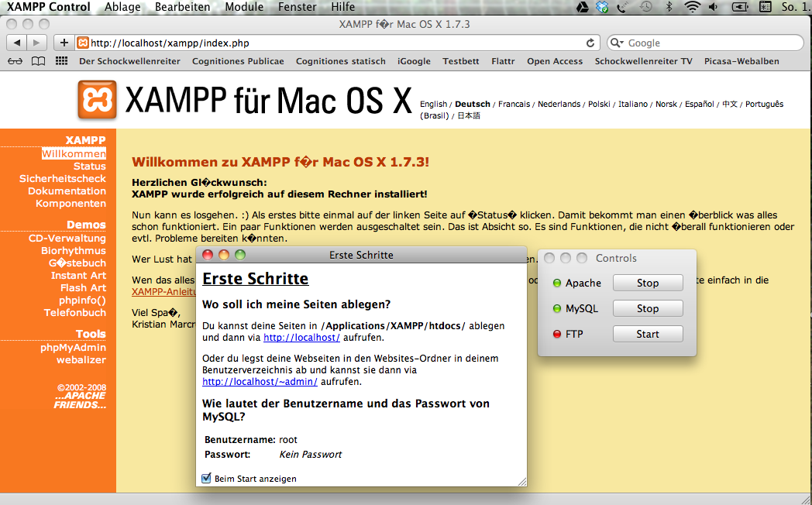Open the volume menu bar icon
The height and width of the screenshot is (505, 812).
coord(713,7)
